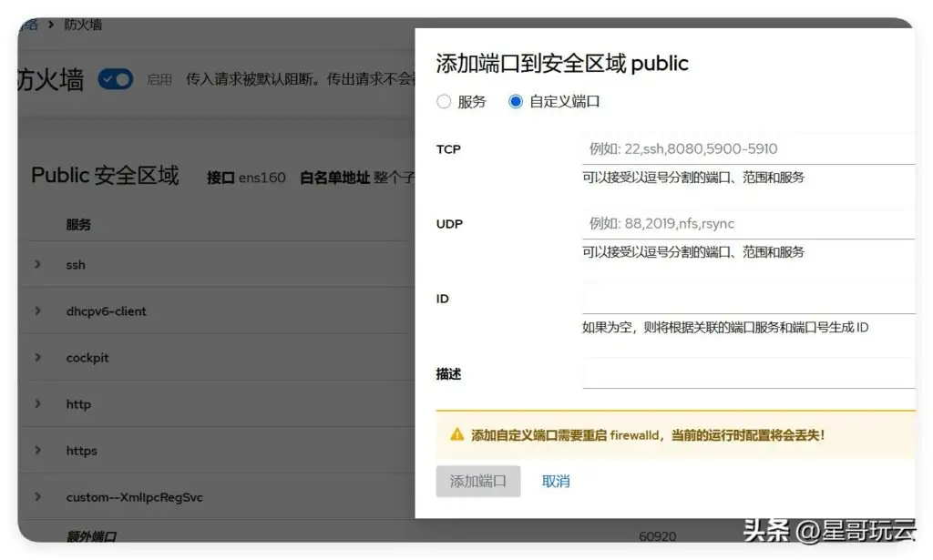Viewport: 933px width, 560px height.
Task: Disable the 防火墙 firewall toggle switch
Action: 114,80
